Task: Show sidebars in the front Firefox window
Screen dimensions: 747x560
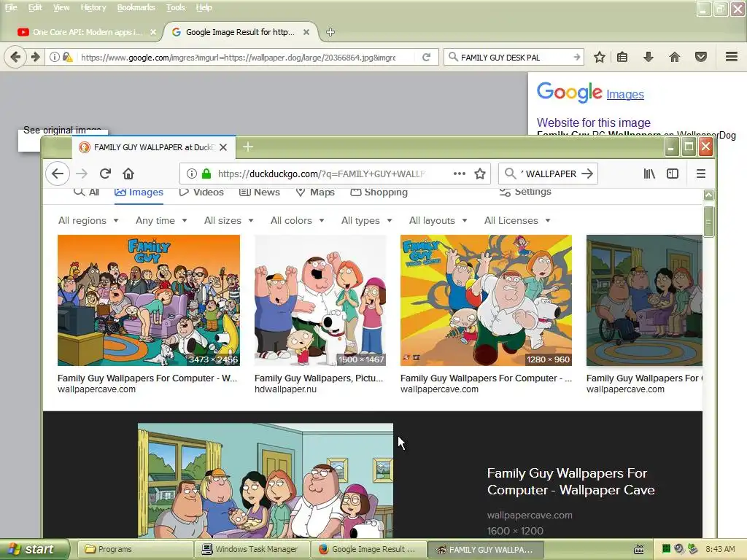Action: point(672,174)
